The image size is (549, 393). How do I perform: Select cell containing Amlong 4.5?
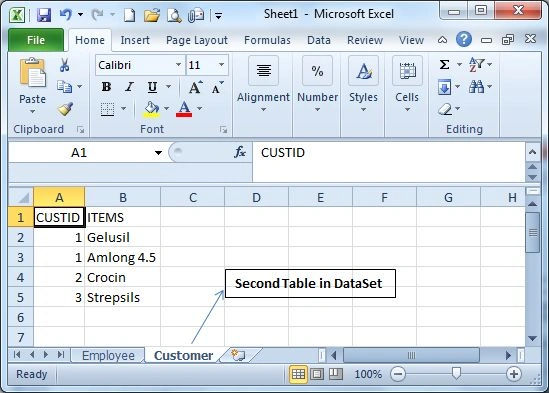point(123,257)
